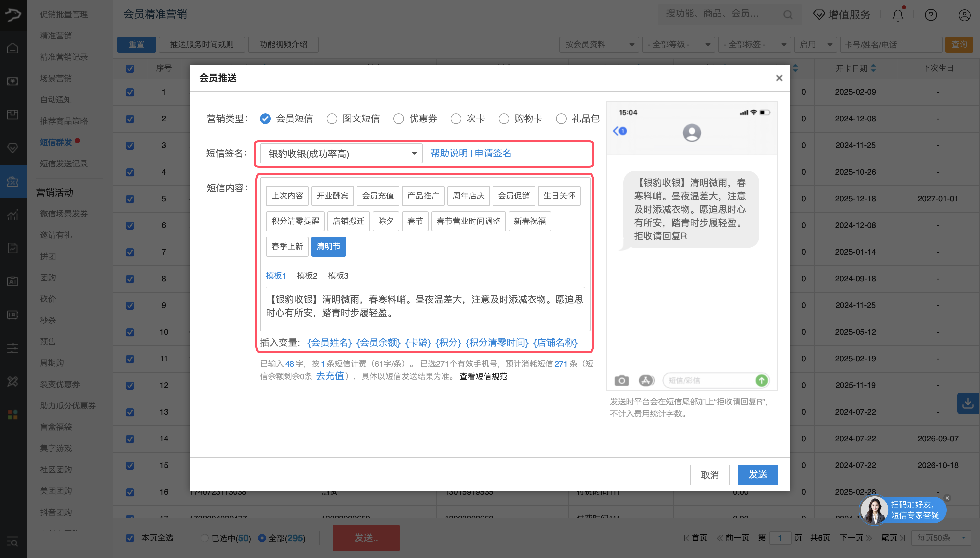Image resolution: width=980 pixels, height=558 pixels.
Task: Select the 图文短信 radio option
Action: (x=332, y=119)
